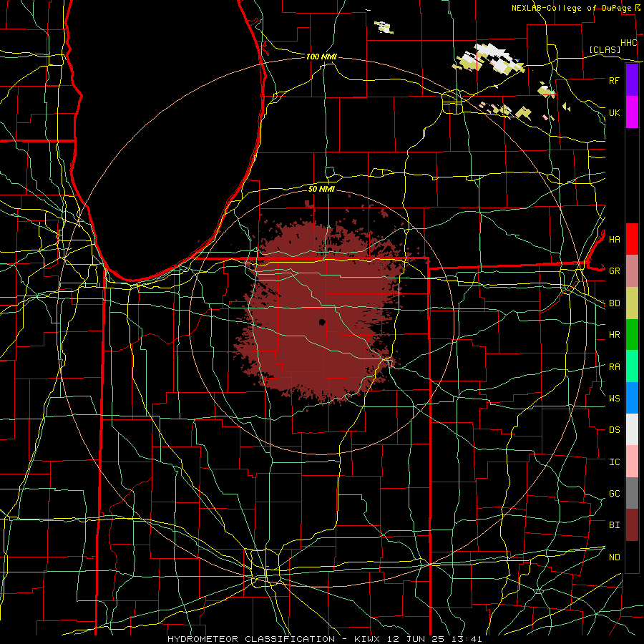Click the white DS legend swatch

(632, 429)
